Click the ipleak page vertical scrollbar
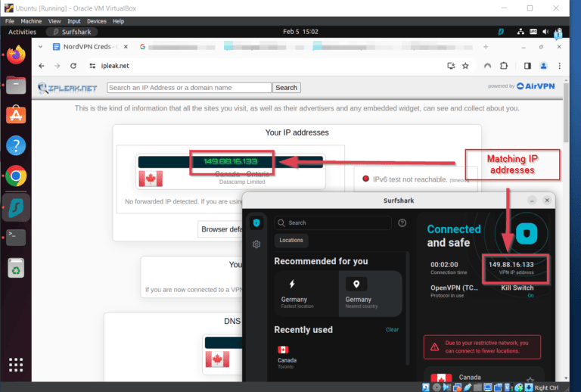This screenshot has width=581, height=392. pyautogui.click(x=566, y=113)
